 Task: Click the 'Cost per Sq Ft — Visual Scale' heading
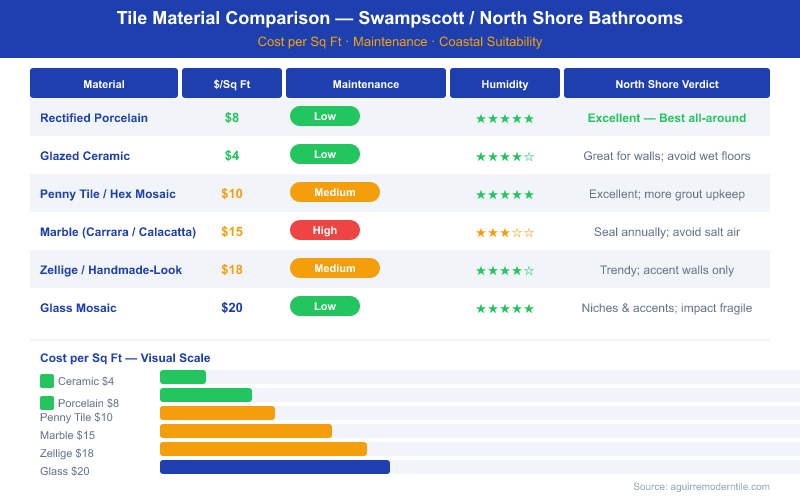[125, 358]
